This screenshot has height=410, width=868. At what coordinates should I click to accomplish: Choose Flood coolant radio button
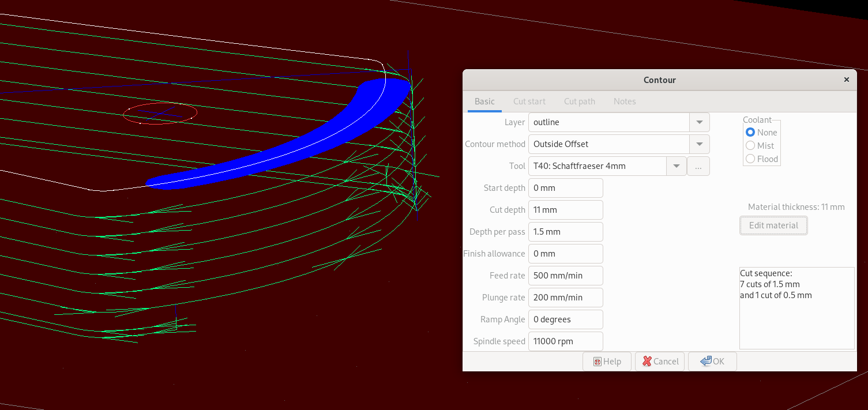pyautogui.click(x=750, y=159)
